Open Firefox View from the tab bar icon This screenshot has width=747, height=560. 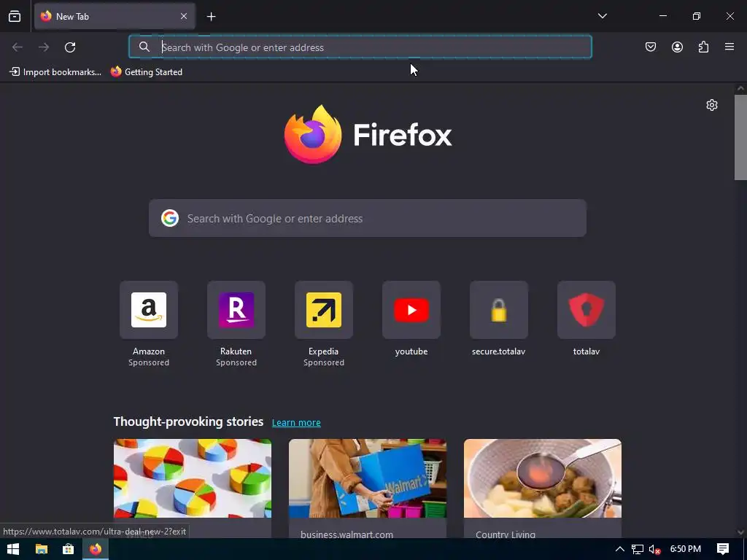[15, 16]
